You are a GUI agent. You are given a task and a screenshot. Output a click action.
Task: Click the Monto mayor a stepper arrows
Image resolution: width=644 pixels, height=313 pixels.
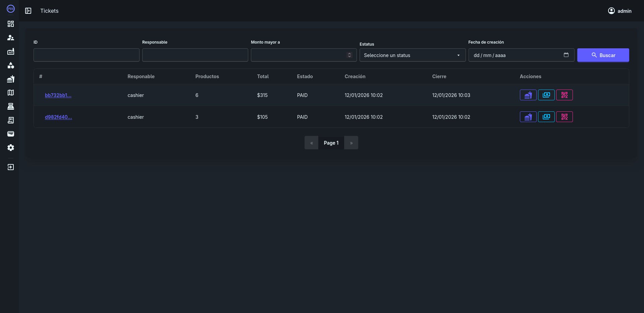(x=350, y=55)
